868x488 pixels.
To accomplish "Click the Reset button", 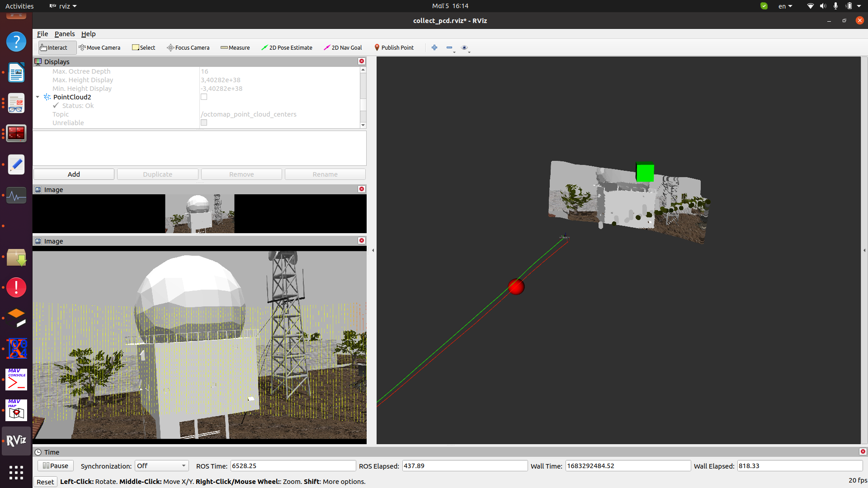I will tap(45, 482).
